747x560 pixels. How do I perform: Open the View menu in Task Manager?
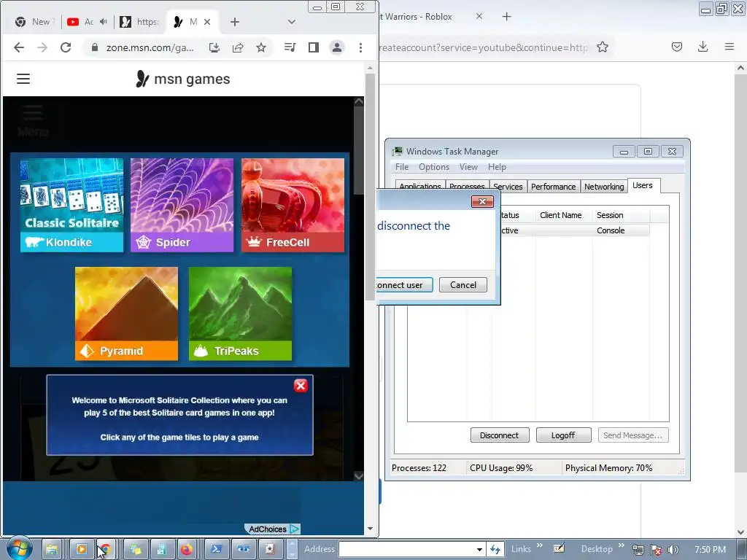[x=468, y=167]
